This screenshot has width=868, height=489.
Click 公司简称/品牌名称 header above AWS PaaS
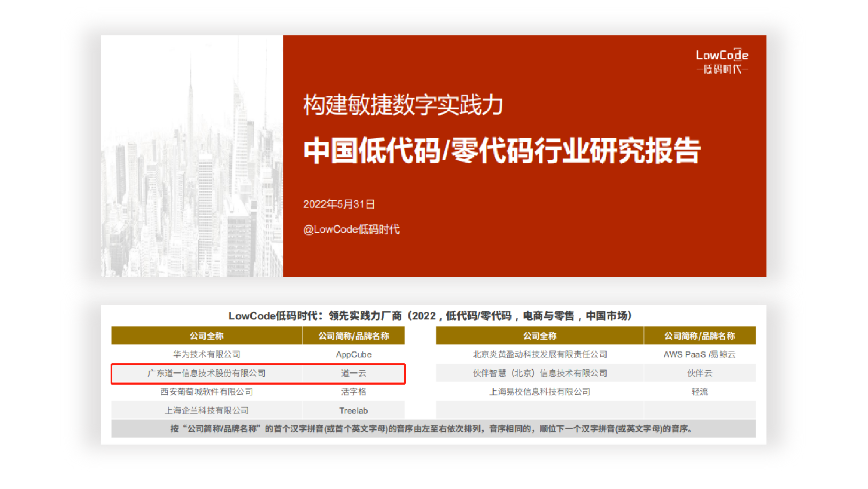[x=700, y=336]
